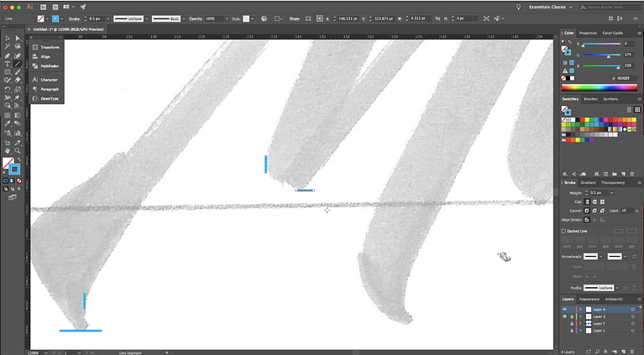Pick the Direct Selection tool

click(x=17, y=38)
